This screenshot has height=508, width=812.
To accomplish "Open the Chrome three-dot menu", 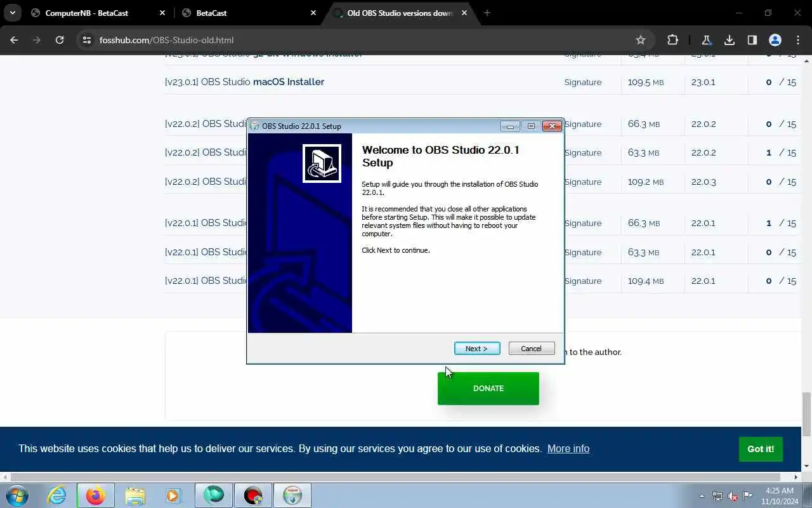I will (x=798, y=40).
